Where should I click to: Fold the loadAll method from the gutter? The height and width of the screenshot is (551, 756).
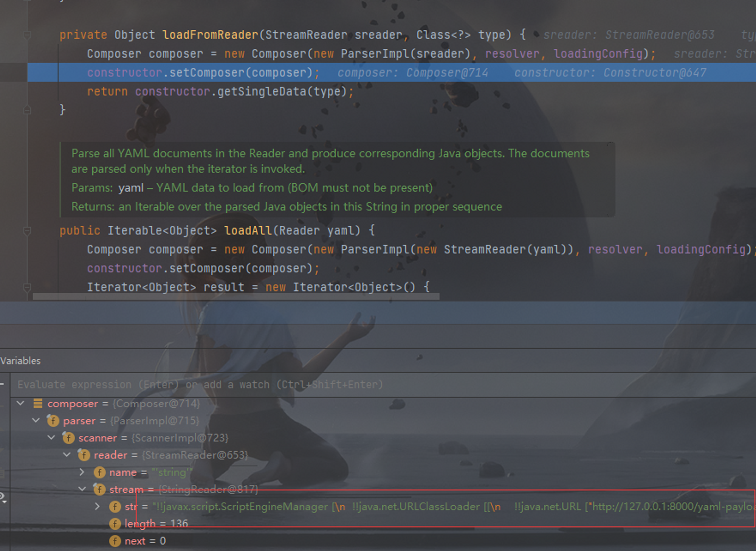pos(27,231)
